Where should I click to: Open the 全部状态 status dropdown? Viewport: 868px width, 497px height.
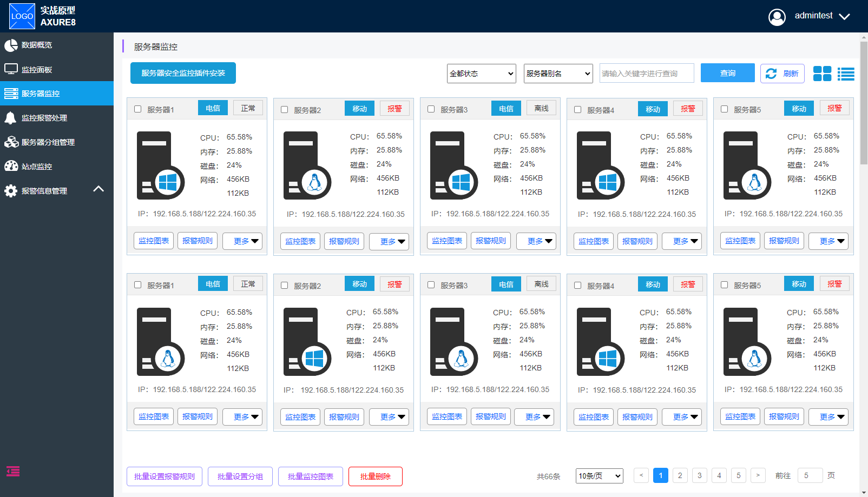pyautogui.click(x=482, y=74)
